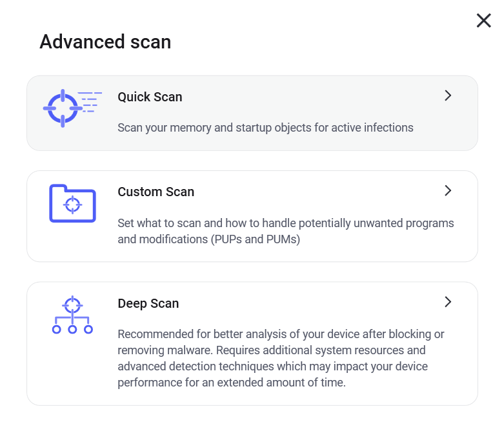Image resolution: width=504 pixels, height=431 pixels.
Task: Click Deep Scan description about removing malware
Action: [x=281, y=358]
